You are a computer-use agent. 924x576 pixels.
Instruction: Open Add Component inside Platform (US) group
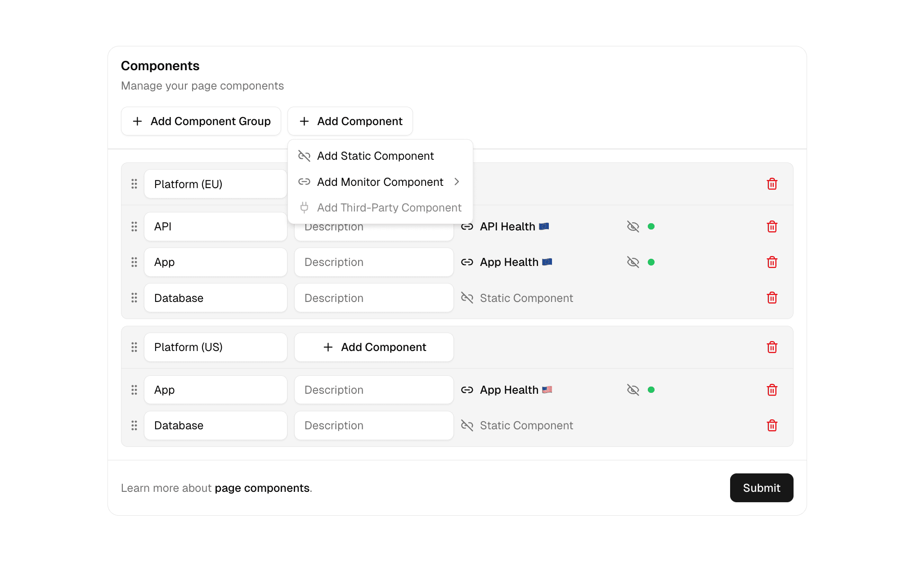point(374,347)
